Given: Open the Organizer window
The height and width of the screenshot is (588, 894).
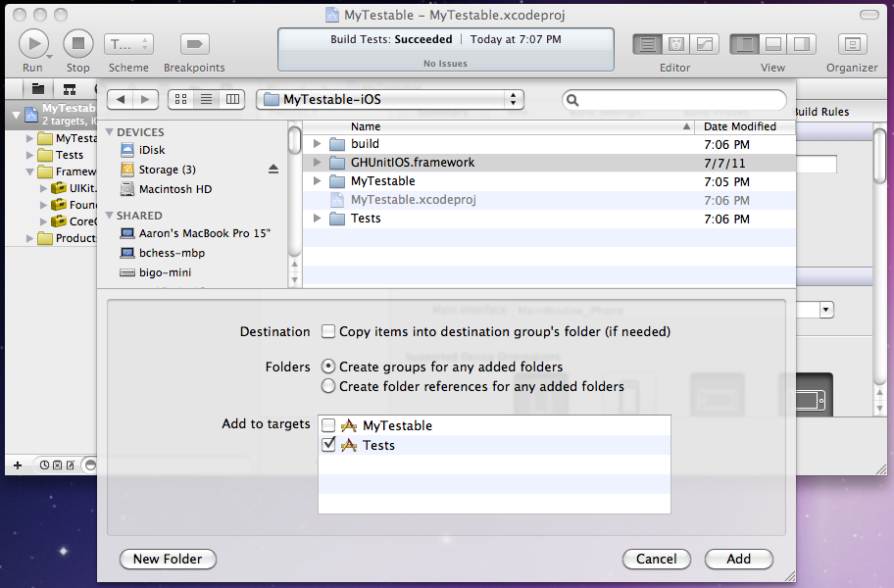Looking at the screenshot, I should click(853, 44).
